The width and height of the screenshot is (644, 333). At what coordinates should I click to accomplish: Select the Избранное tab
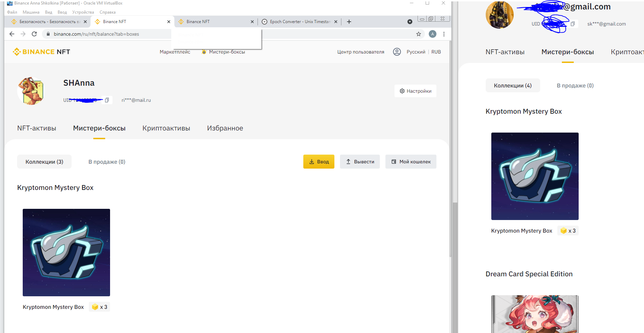point(225,128)
